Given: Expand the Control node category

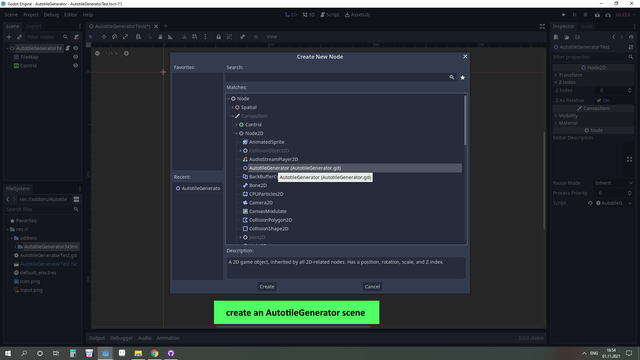Looking at the screenshot, I should pyautogui.click(x=237, y=124).
